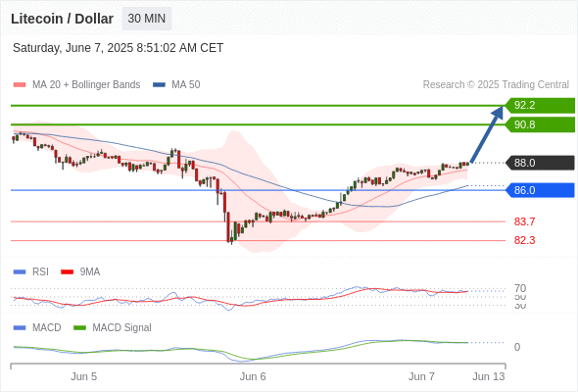Click the Jun 6 date axis label

click(x=253, y=376)
